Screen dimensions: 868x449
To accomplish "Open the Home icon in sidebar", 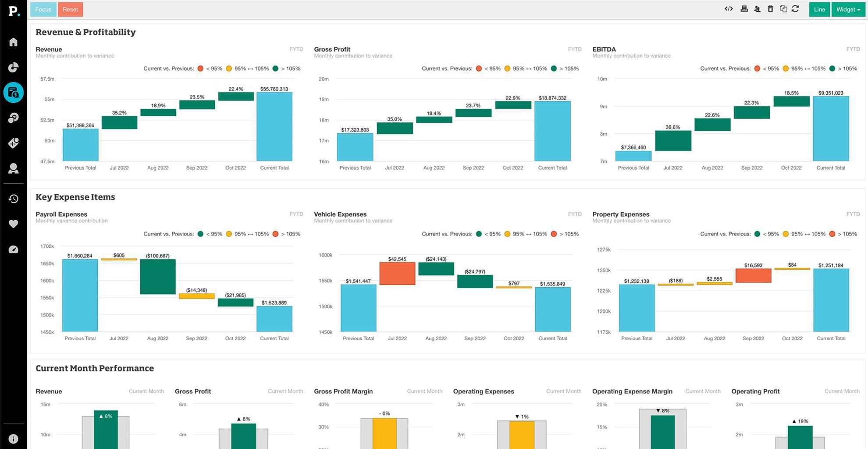I will pos(13,42).
